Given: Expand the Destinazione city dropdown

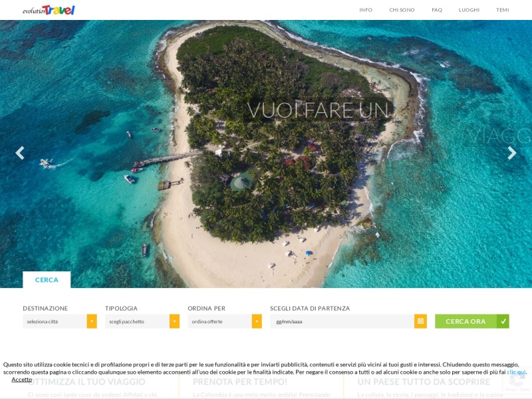Looking at the screenshot, I should click(60, 321).
